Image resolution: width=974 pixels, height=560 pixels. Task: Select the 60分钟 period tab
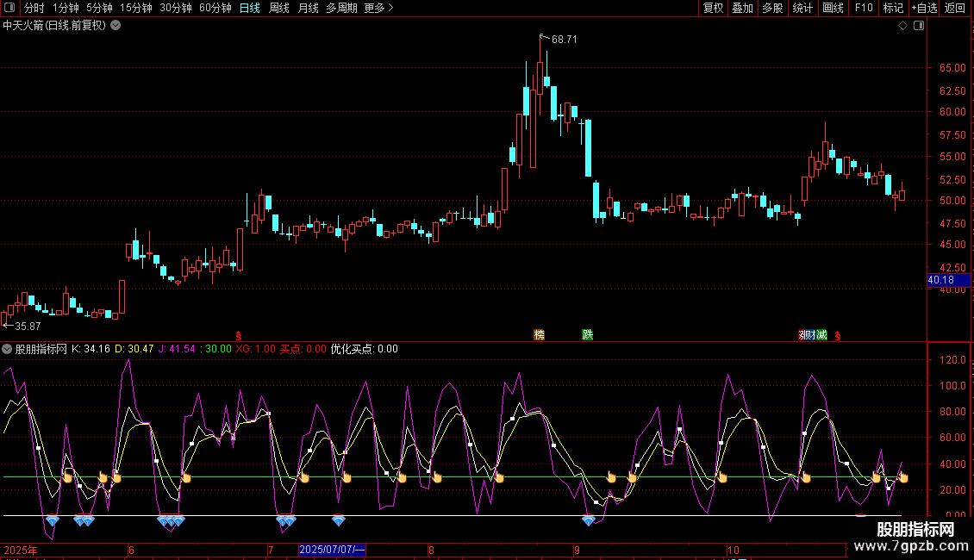click(215, 9)
